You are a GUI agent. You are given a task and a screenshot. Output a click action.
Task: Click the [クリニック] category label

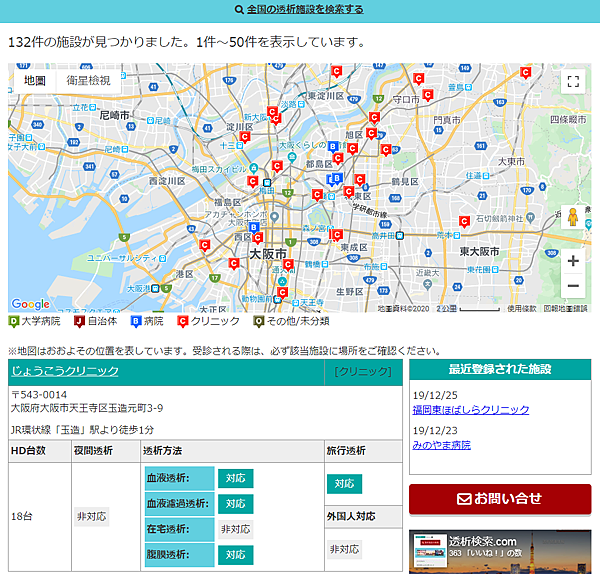(x=363, y=372)
